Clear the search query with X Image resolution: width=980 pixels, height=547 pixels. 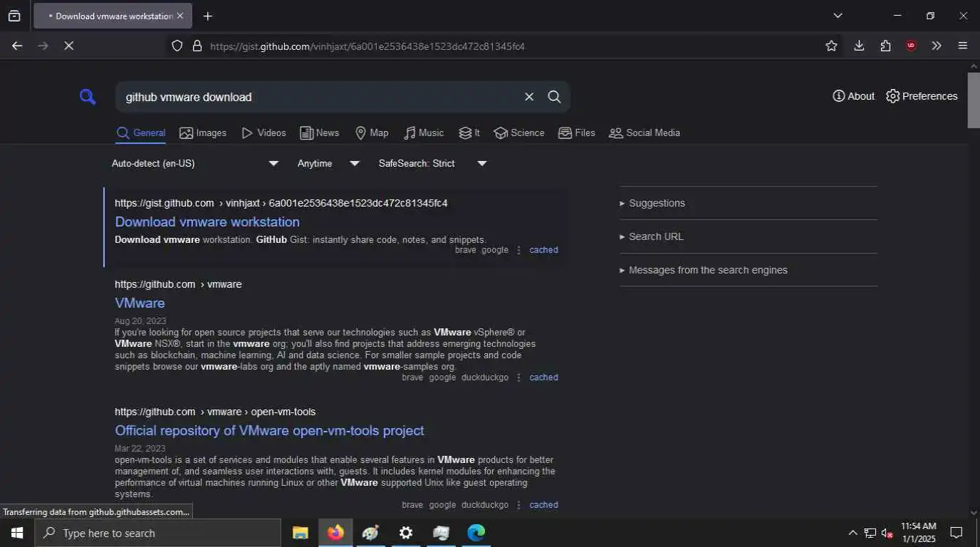(529, 97)
